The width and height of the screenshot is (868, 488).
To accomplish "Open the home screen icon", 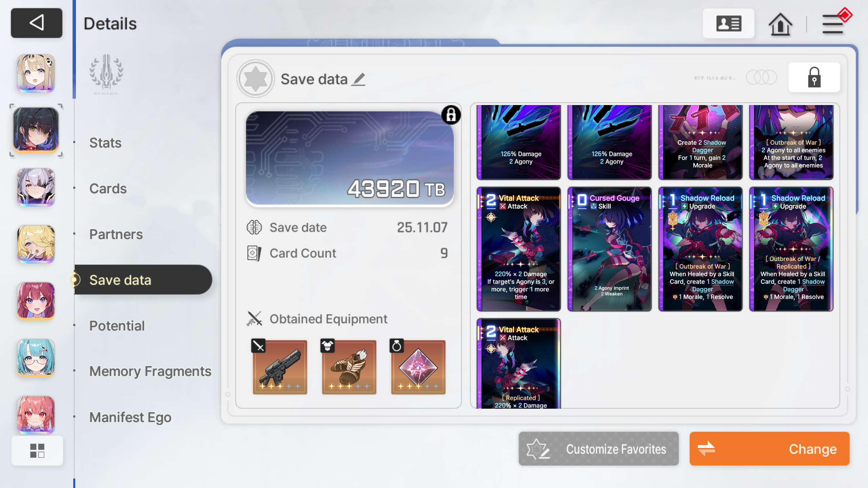I will (780, 24).
